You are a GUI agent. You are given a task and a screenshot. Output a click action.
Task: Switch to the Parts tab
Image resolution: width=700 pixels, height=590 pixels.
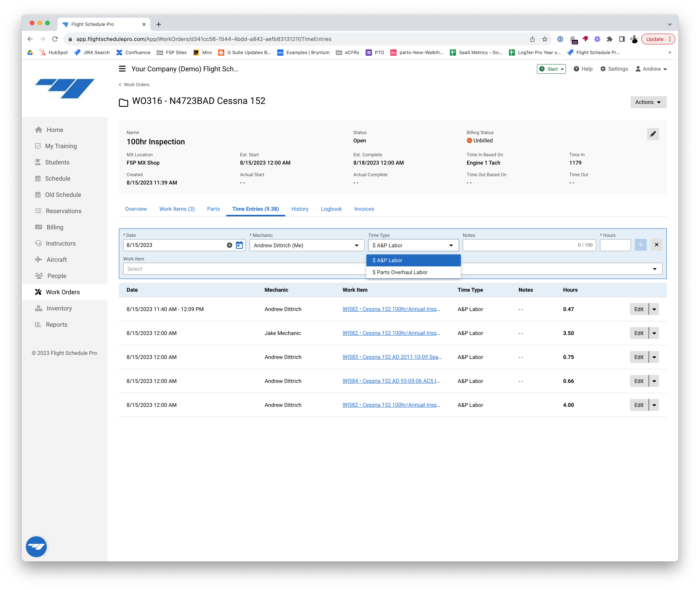pos(213,209)
